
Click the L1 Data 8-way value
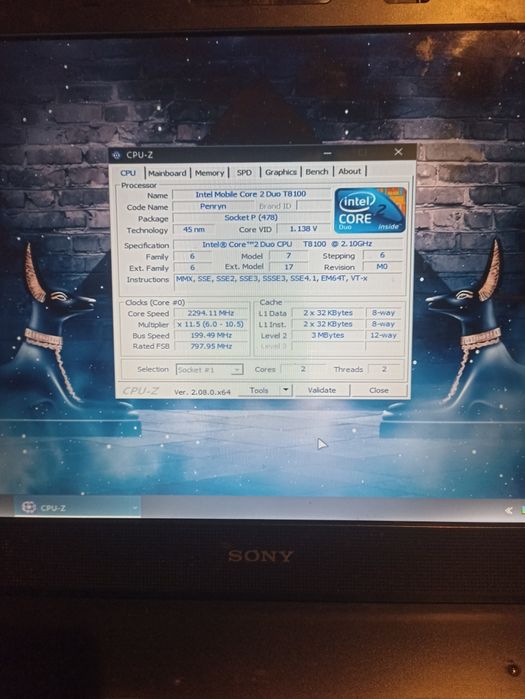[x=384, y=313]
